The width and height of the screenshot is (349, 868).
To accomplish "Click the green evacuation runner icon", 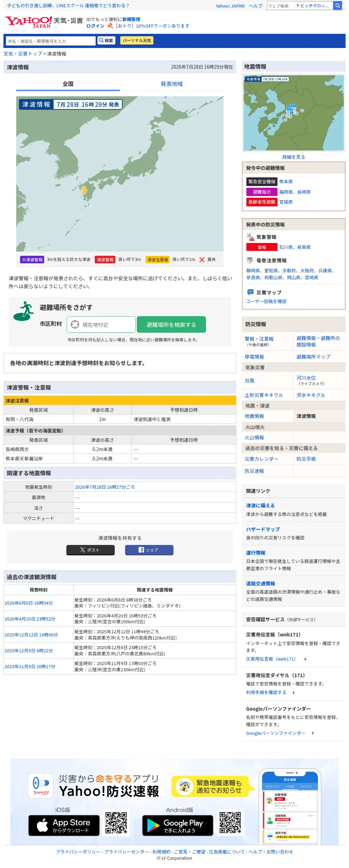I will (x=24, y=311).
